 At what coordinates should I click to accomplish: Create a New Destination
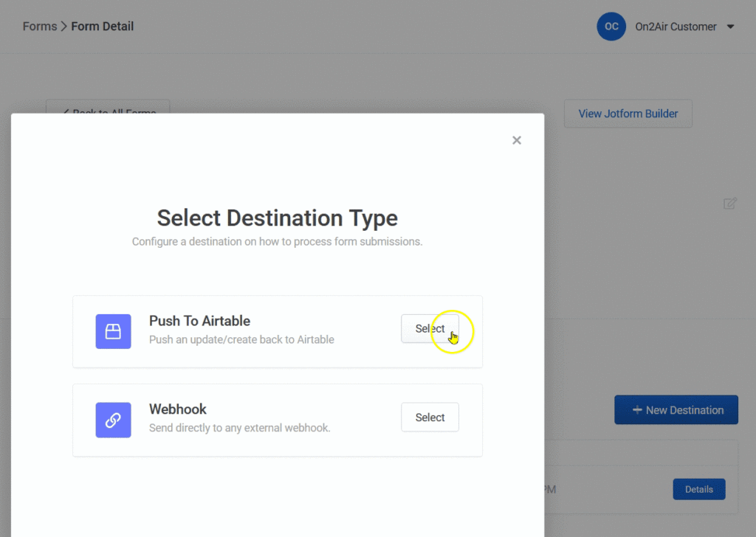tap(676, 409)
